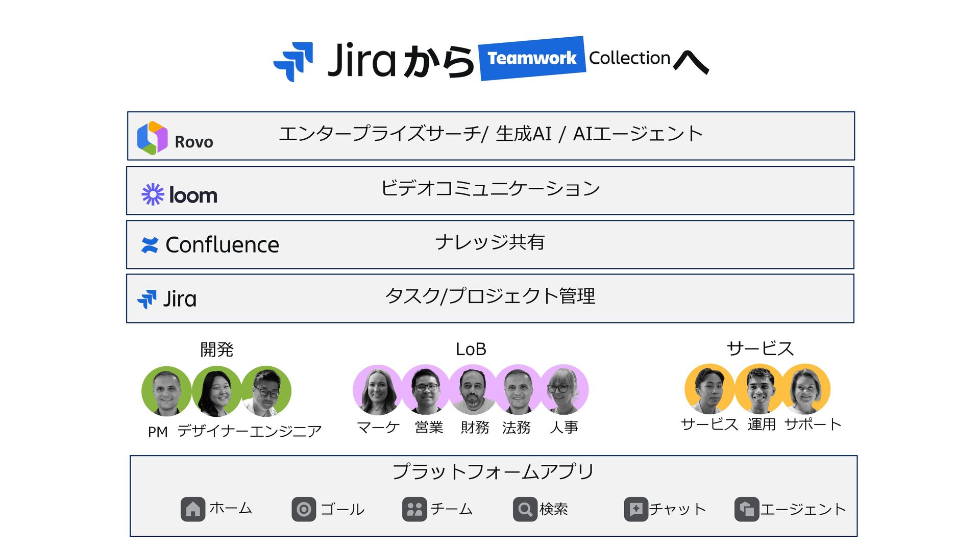
Task: Select the PM avatar photo
Action: point(166,391)
